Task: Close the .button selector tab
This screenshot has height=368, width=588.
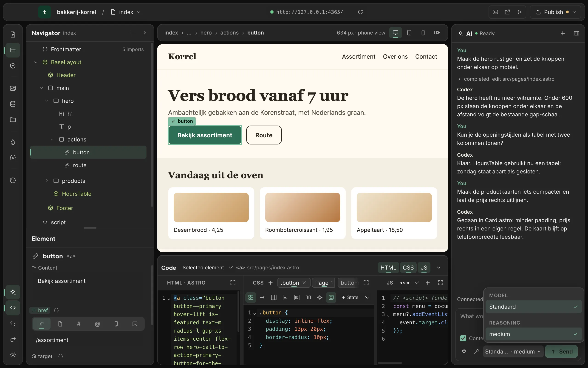Action: (304, 283)
